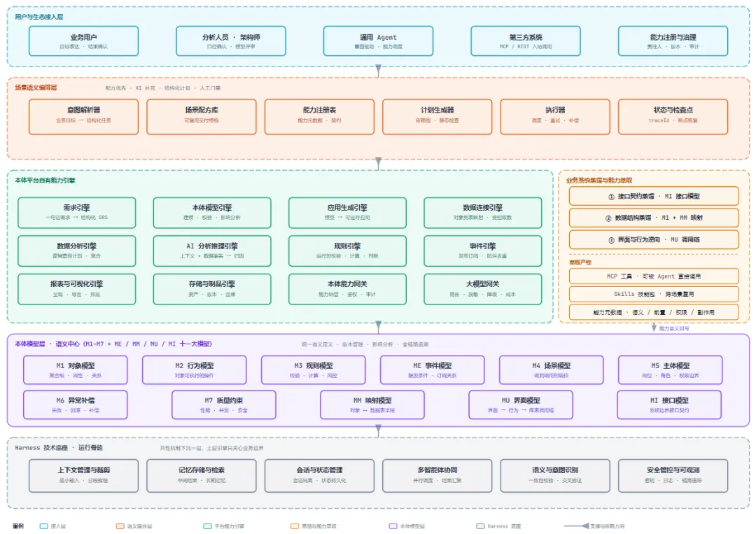This screenshot has width=756, height=534.
Task: Select the 意图解析器 box
Action: (x=83, y=117)
